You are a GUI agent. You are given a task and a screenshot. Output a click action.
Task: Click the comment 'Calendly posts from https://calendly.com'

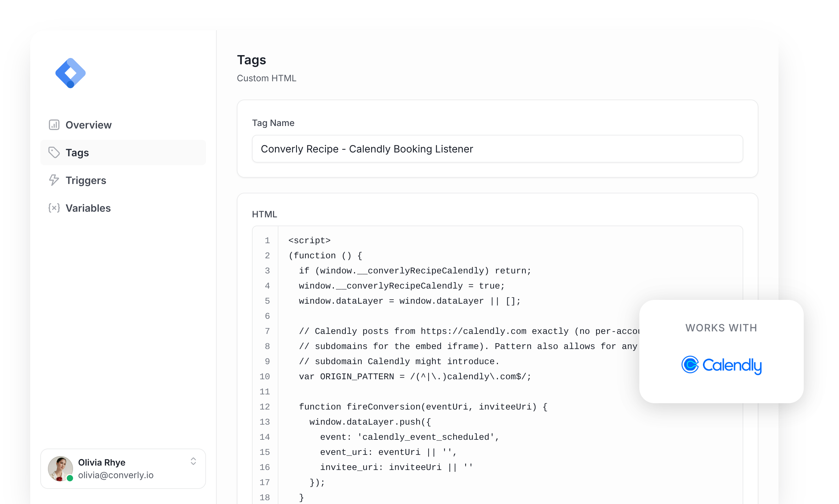(x=469, y=331)
